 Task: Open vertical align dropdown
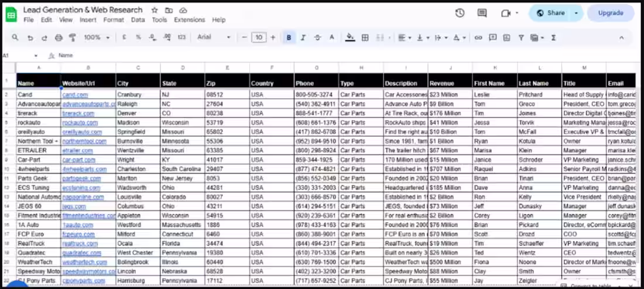click(x=423, y=37)
